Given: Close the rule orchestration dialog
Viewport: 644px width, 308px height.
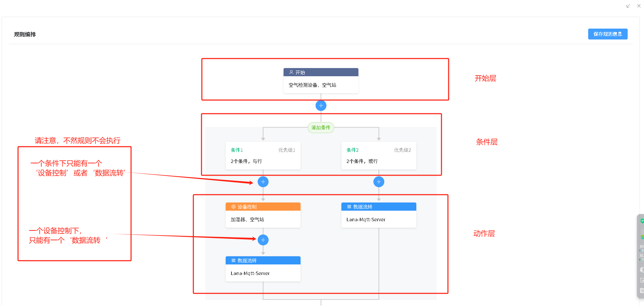Looking at the screenshot, I should pyautogui.click(x=639, y=6).
